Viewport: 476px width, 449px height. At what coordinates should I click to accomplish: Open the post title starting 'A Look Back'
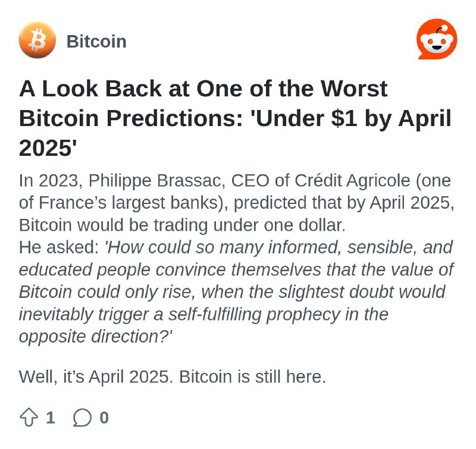pos(235,118)
